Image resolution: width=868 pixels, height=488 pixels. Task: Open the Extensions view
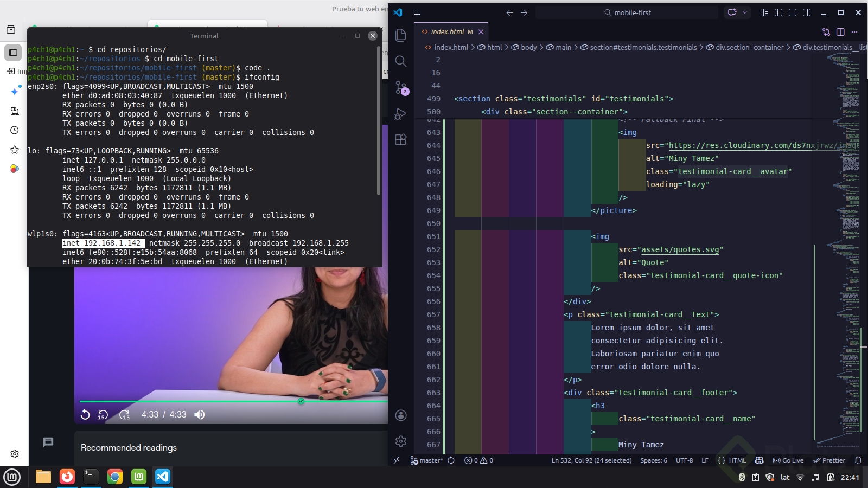click(401, 140)
